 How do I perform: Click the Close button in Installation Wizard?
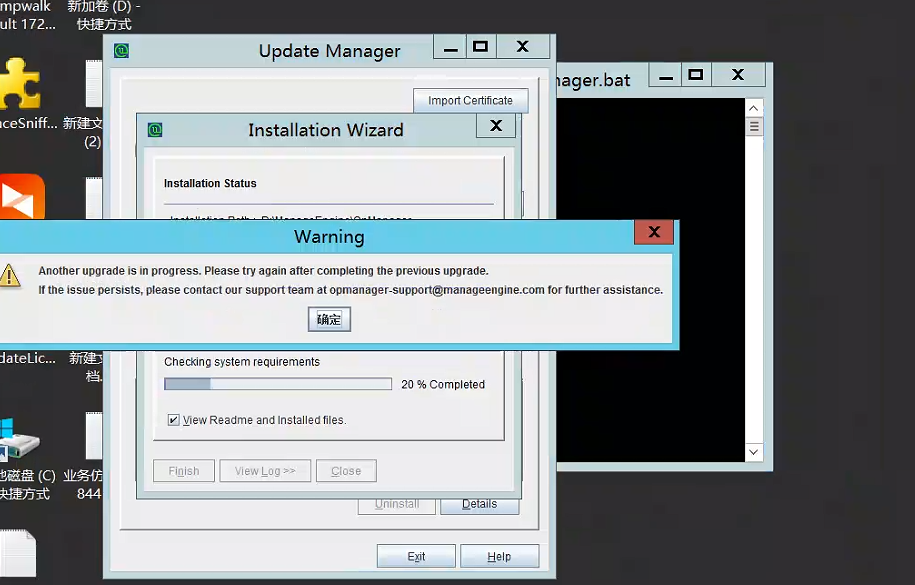pyautogui.click(x=346, y=471)
